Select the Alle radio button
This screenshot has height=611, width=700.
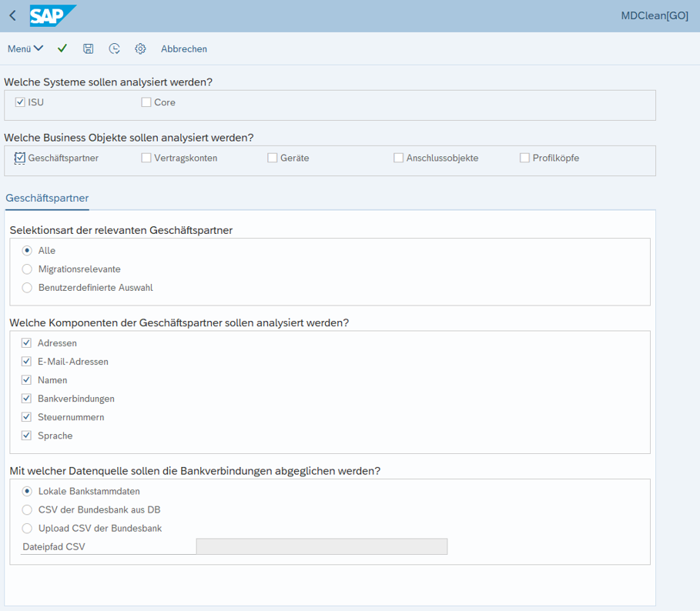27,251
